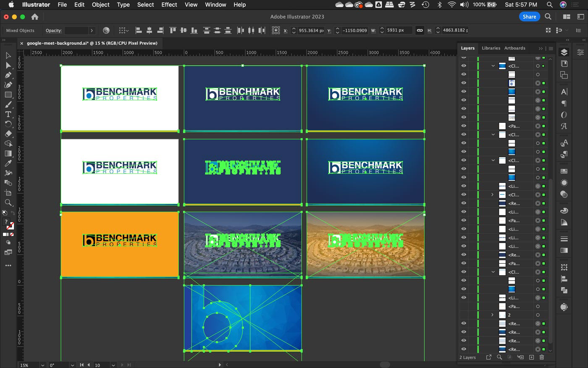Viewport: 588px width, 368px height.
Task: Open the Transform panel icon in dock
Action: pos(564,267)
